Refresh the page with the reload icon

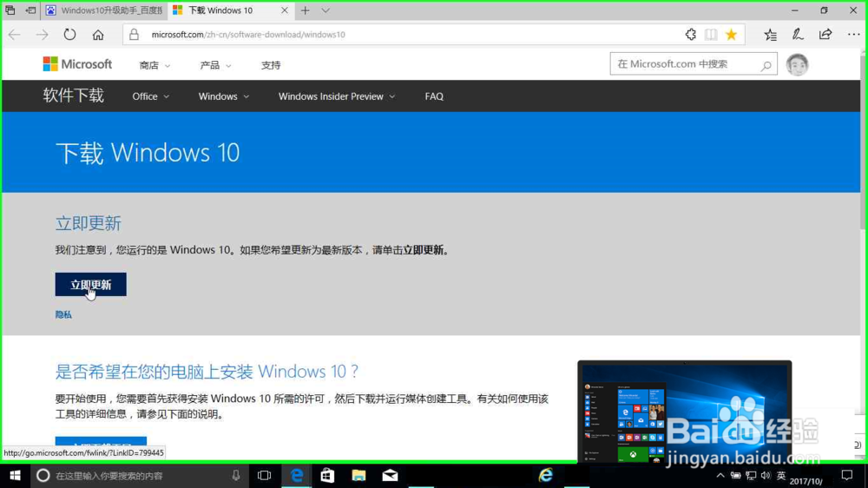[x=69, y=35]
